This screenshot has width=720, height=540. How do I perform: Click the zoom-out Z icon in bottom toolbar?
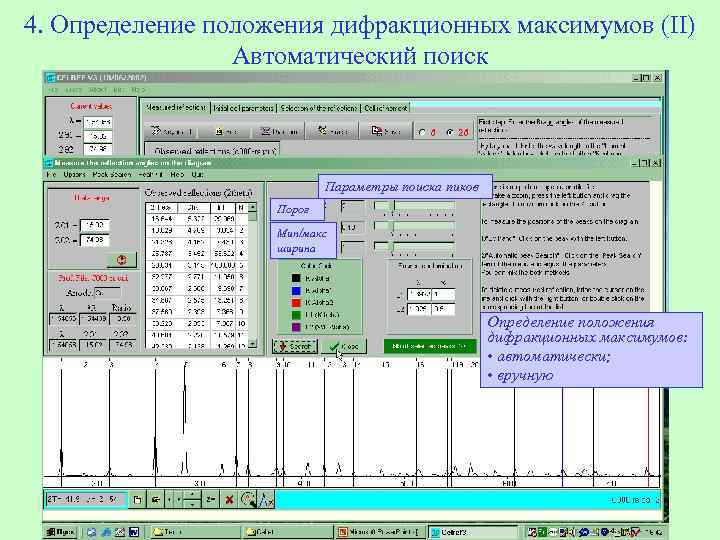211,499
